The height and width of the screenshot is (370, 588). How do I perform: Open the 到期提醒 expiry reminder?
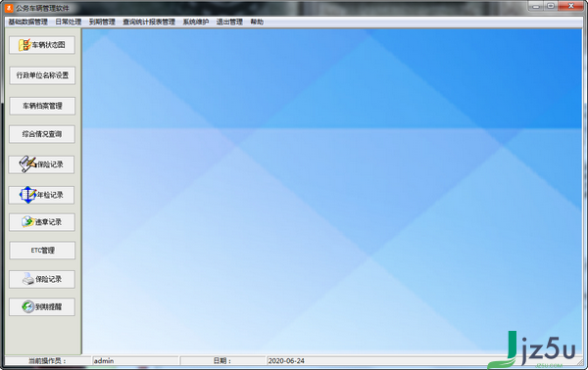42,307
